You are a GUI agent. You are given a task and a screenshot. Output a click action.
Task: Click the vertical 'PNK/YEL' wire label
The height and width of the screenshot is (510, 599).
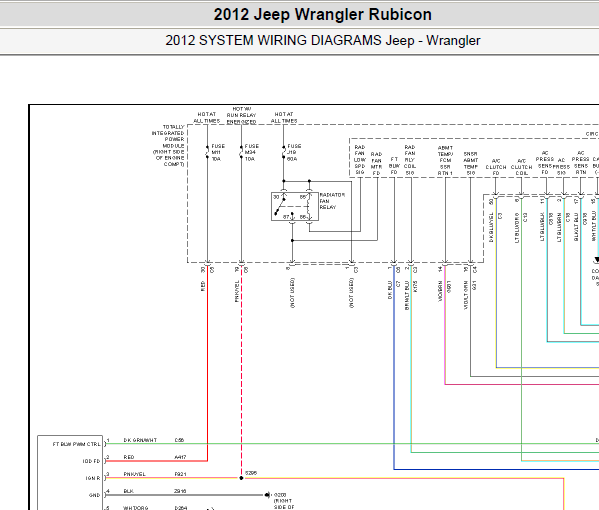point(237,291)
